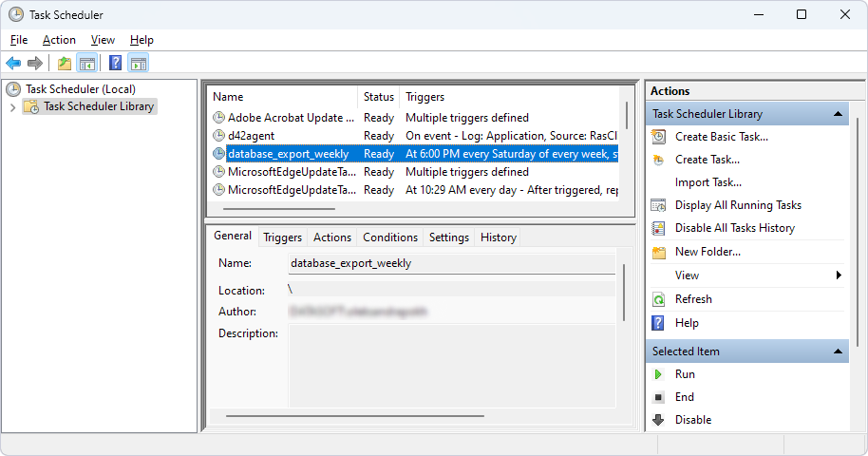
Task: Click the General tab horizontal scrollbar
Action: pyautogui.click(x=355, y=415)
